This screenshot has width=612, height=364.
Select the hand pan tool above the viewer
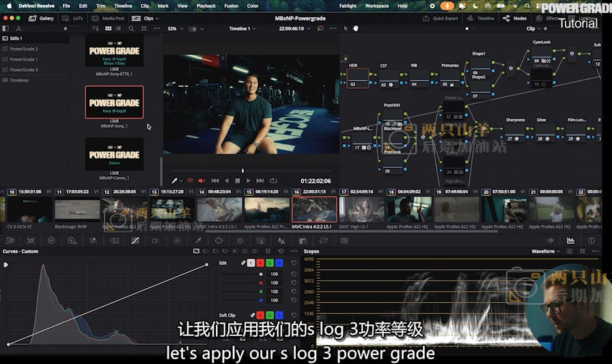[x=356, y=29]
